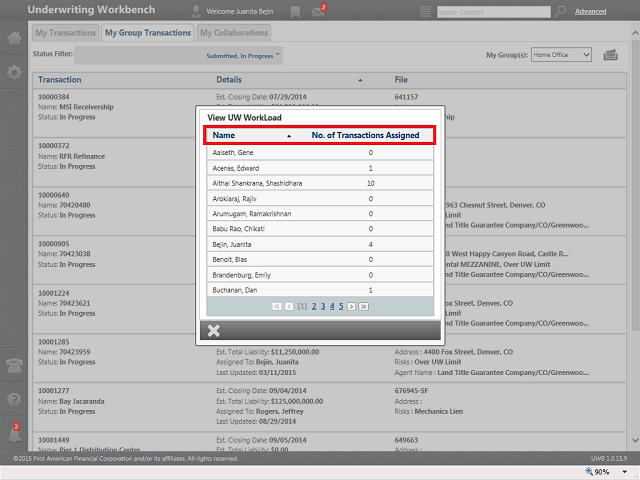The image size is (640, 480).
Task: Open the UW workload icon next to group selector
Action: coord(611,55)
